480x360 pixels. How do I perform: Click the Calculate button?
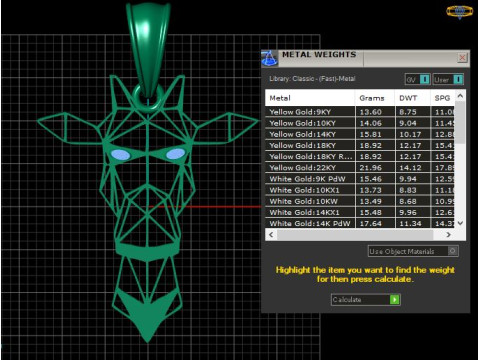pos(366,299)
